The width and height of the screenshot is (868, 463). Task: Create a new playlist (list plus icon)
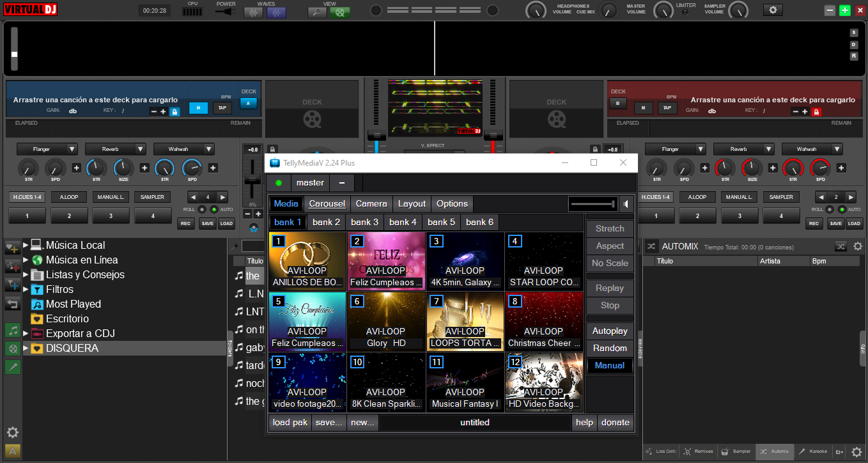pyautogui.click(x=13, y=266)
